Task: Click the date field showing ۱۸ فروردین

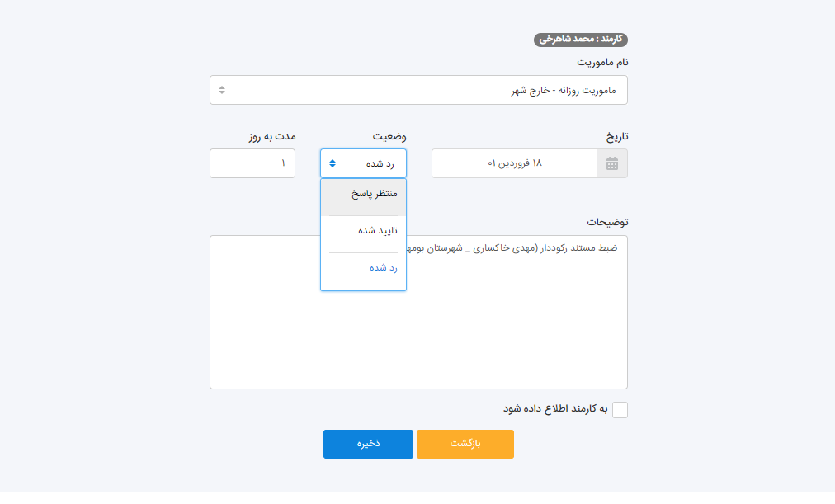Action: pos(514,163)
